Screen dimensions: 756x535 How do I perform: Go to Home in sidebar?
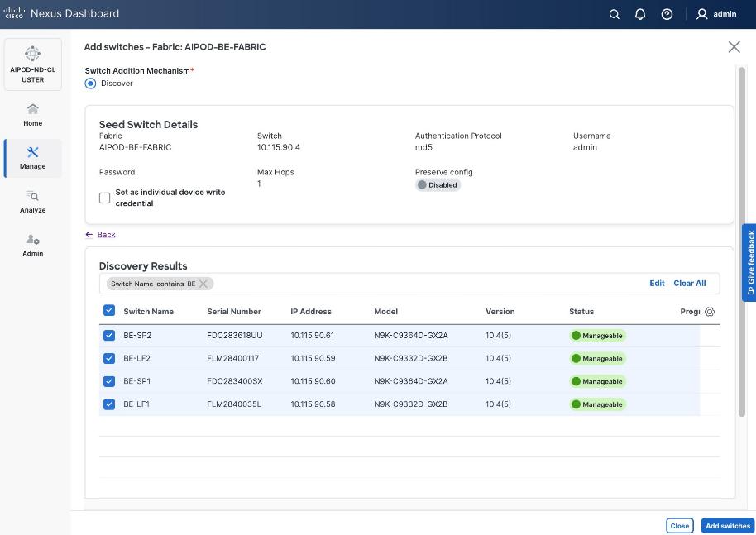[33, 115]
